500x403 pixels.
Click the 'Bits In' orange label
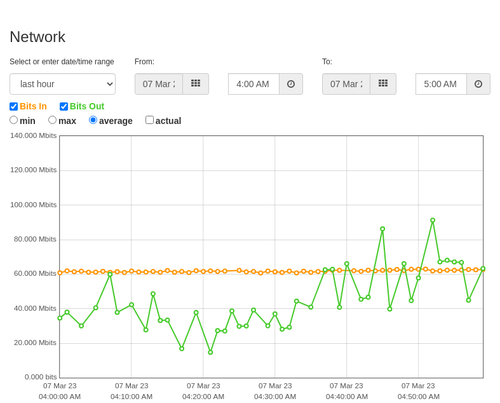[x=33, y=106]
